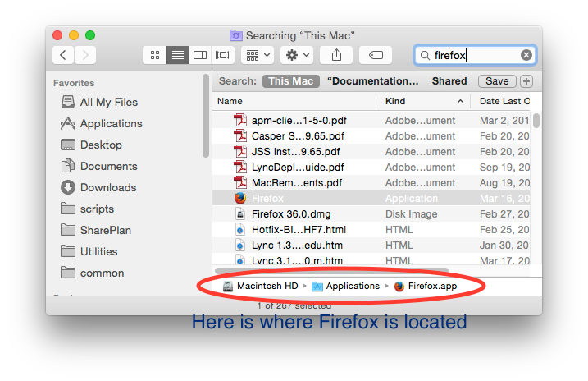Open common folder in sidebar
Screen dimensions: 588x381
[x=92, y=273]
